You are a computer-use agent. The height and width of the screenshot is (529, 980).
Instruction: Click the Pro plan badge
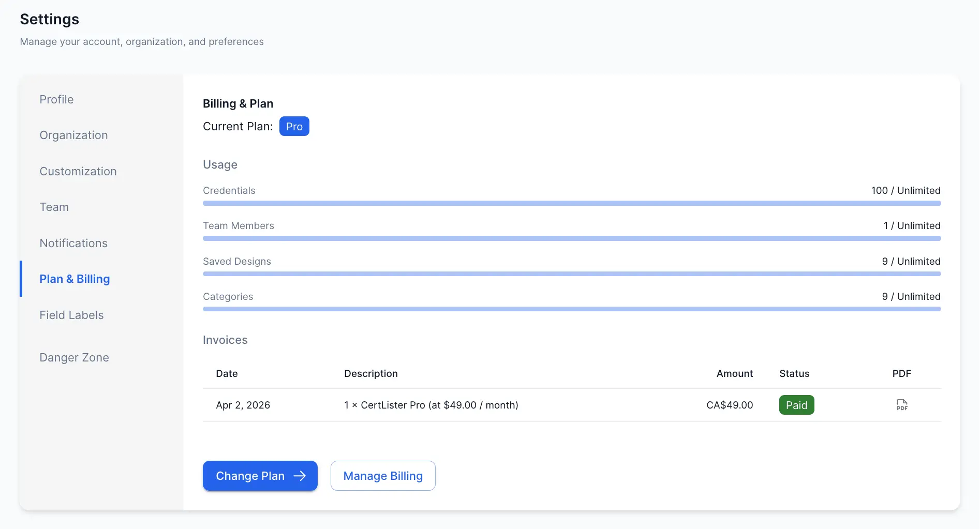pyautogui.click(x=294, y=126)
